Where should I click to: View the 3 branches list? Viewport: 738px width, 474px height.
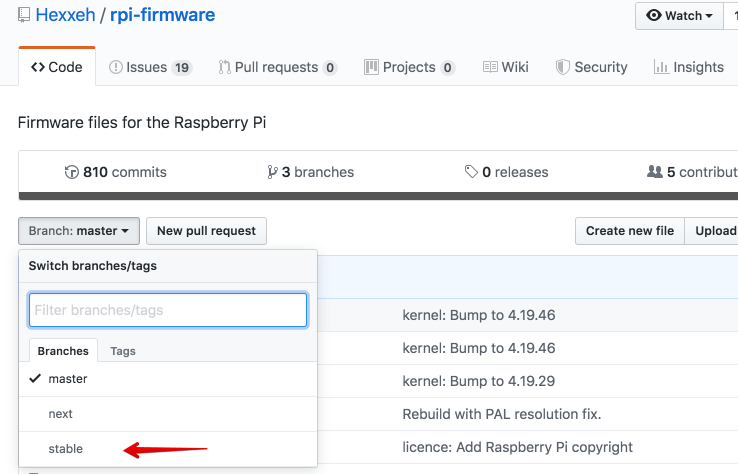click(311, 172)
